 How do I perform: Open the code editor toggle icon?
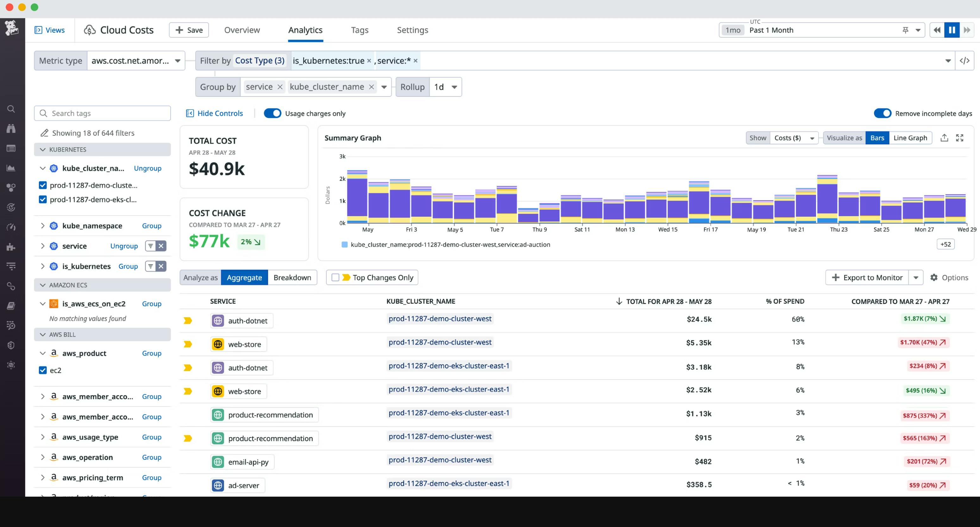[x=964, y=61]
